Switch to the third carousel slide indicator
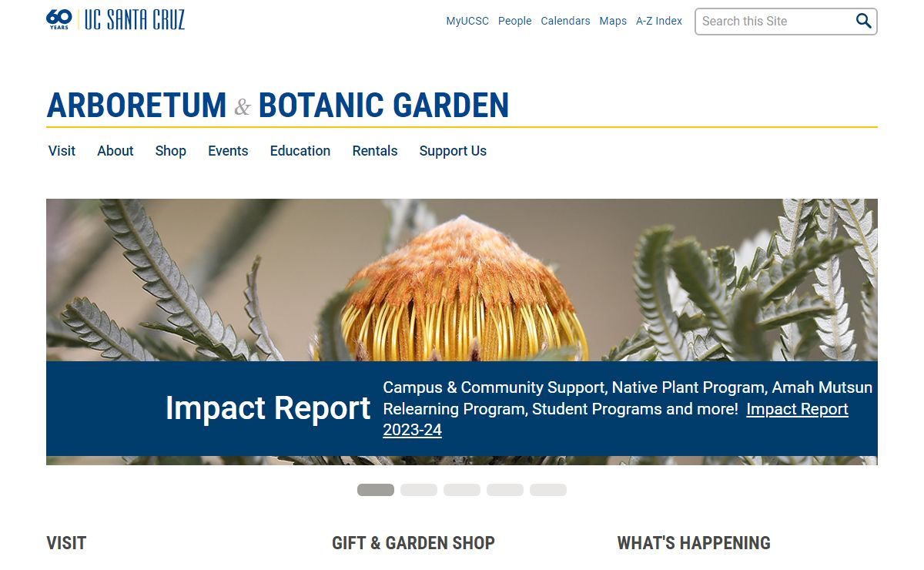The image size is (924, 570). [x=462, y=490]
